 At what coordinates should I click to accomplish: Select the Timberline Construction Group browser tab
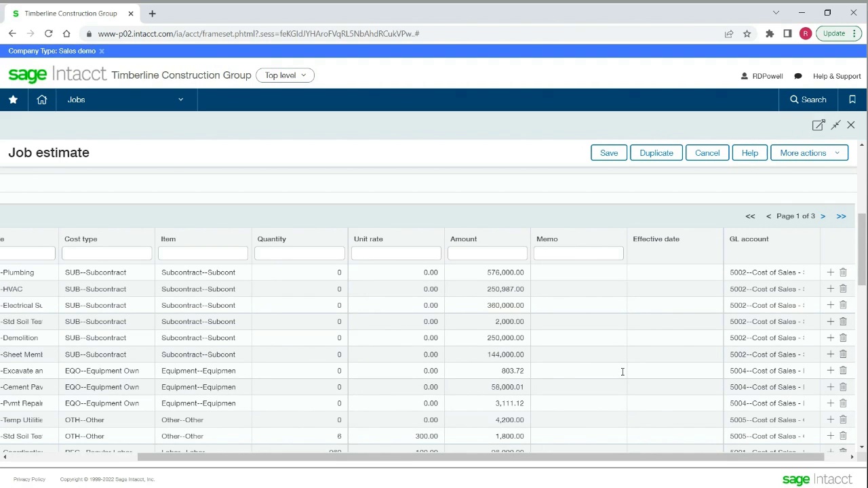click(71, 13)
